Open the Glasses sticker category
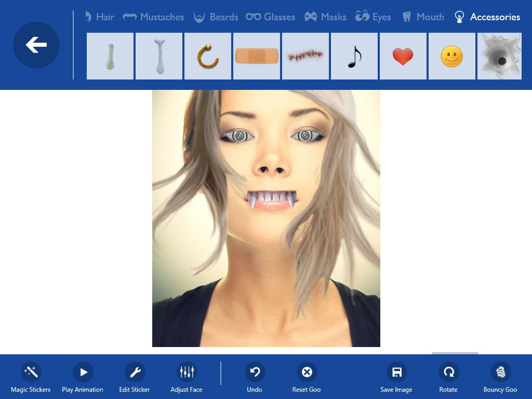The height and width of the screenshot is (399, 532). [271, 17]
